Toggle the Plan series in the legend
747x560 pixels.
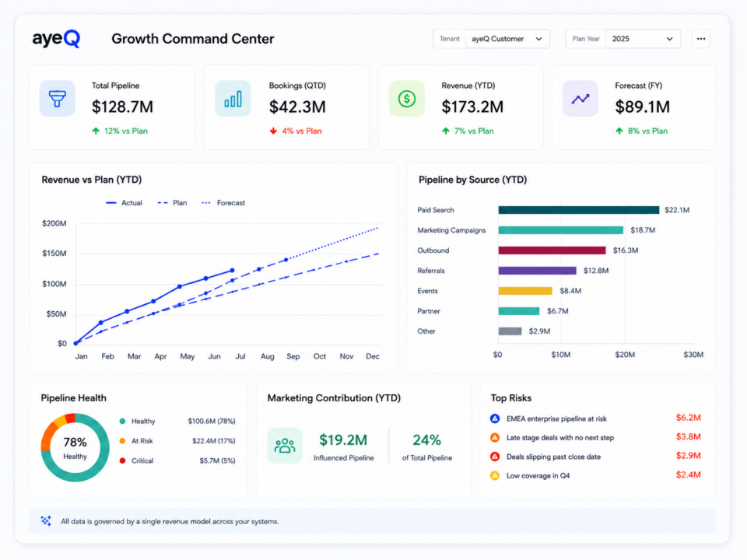tap(172, 203)
